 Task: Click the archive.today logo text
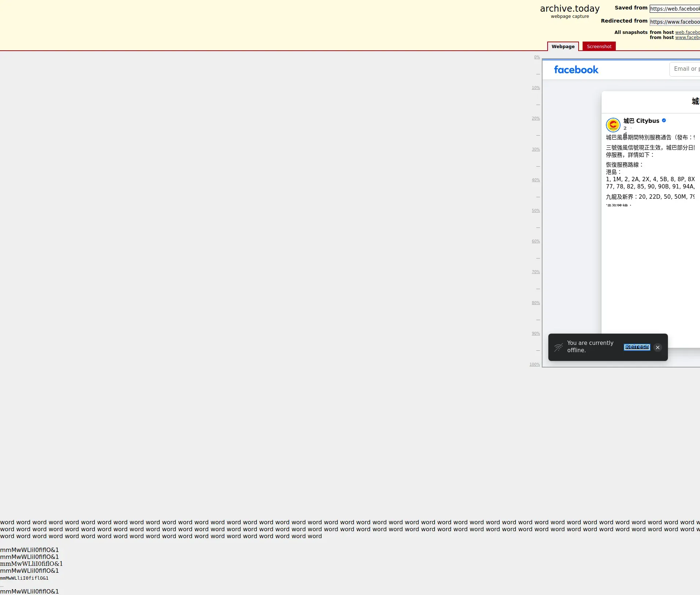(569, 9)
